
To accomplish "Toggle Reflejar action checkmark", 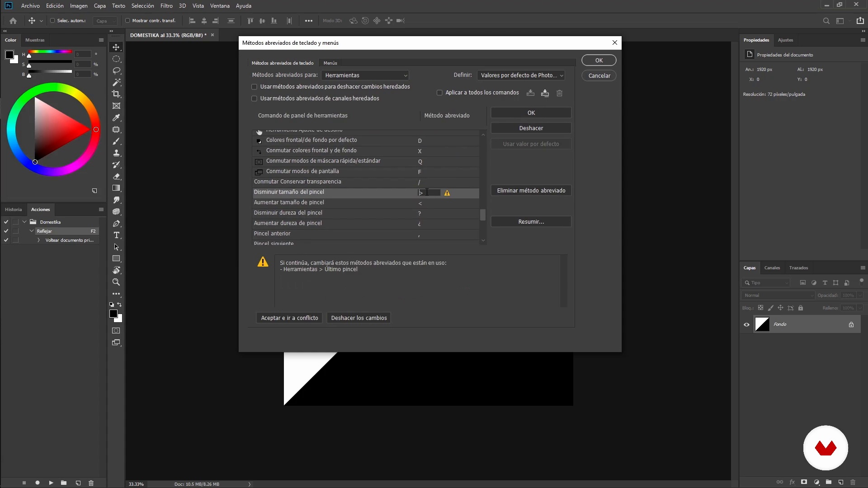I will 6,231.
